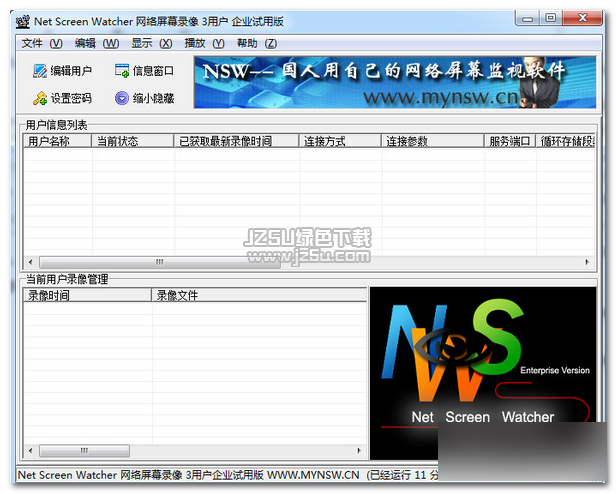Sort by 当前状态 column header
The width and height of the screenshot is (616, 494).
[133, 141]
